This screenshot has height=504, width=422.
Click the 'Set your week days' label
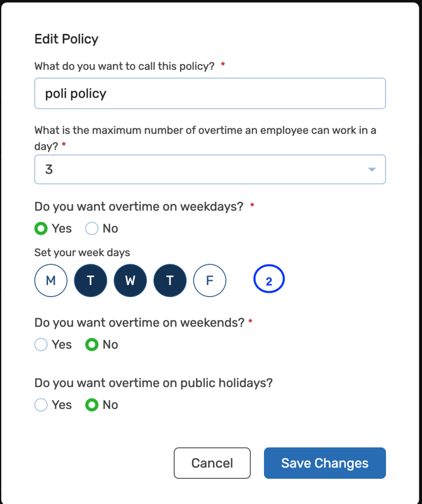82,253
